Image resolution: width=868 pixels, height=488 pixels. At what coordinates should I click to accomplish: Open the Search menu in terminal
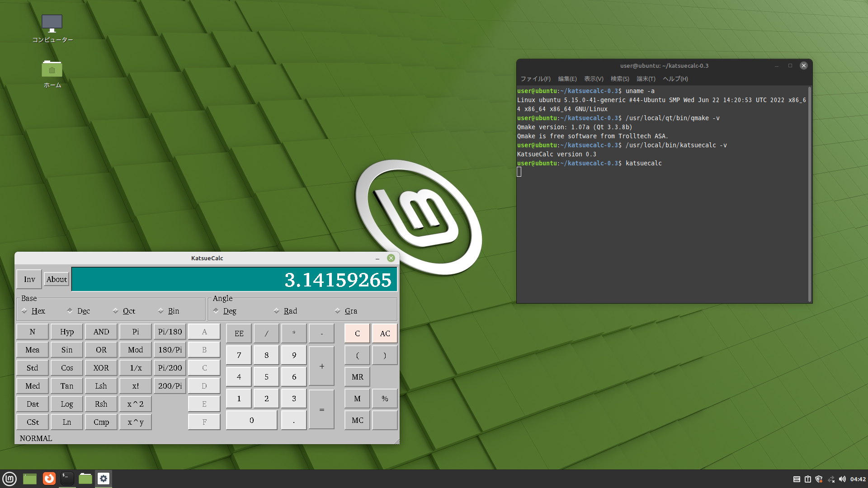[x=620, y=79]
